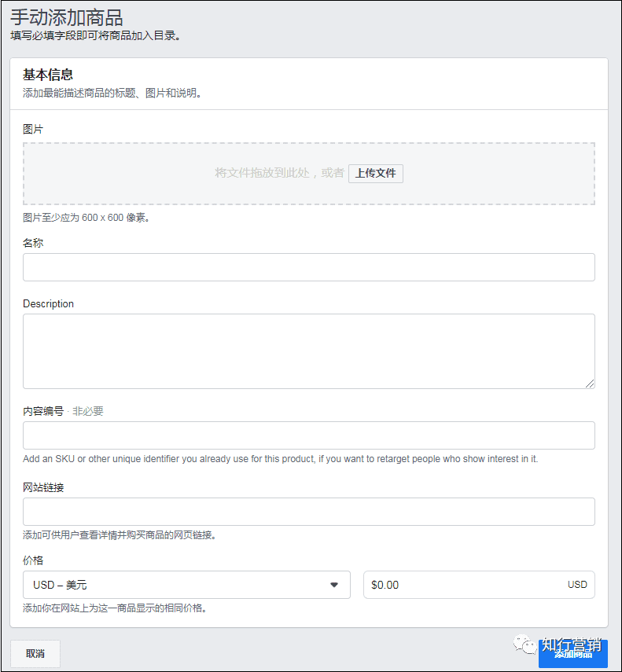
Task: Click the 添加商品 blue submit button
Action: pyautogui.click(x=573, y=653)
